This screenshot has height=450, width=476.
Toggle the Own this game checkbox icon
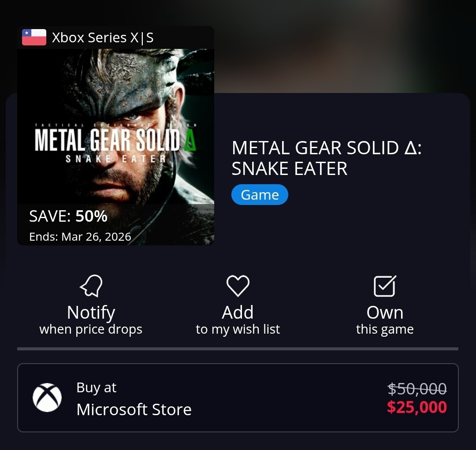385,286
